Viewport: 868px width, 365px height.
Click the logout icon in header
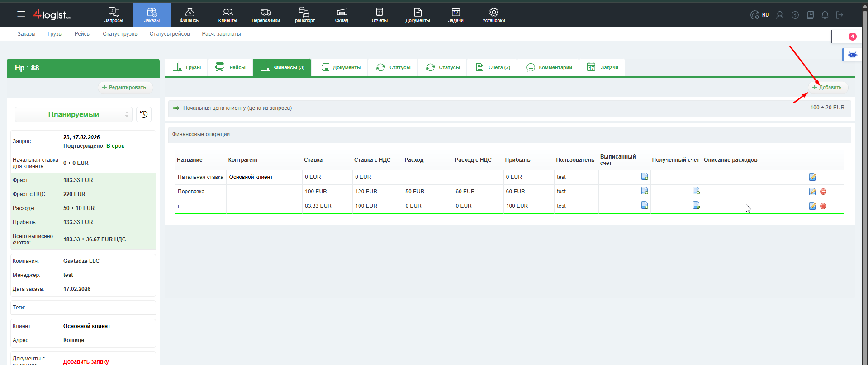840,15
